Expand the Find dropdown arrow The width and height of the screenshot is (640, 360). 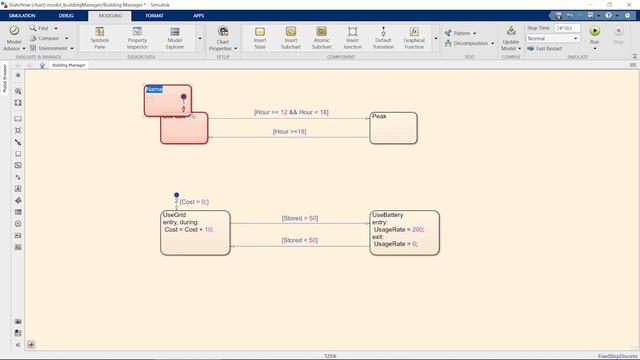coord(56,28)
